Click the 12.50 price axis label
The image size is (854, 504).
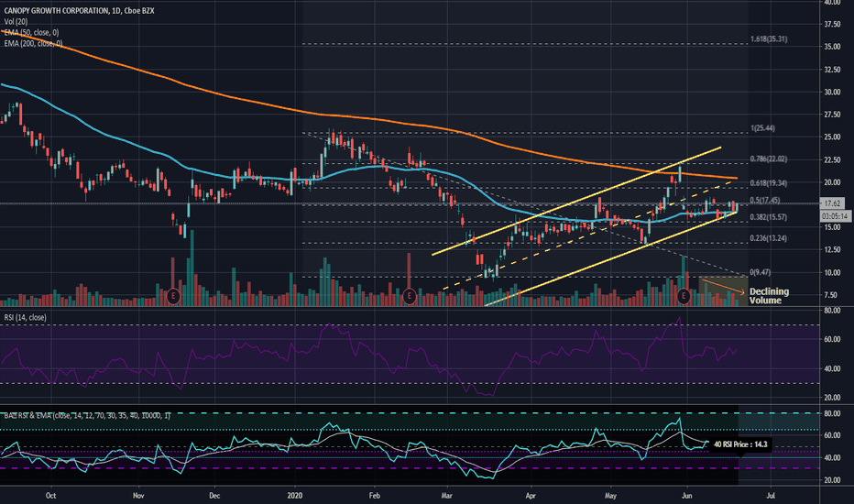(832, 250)
